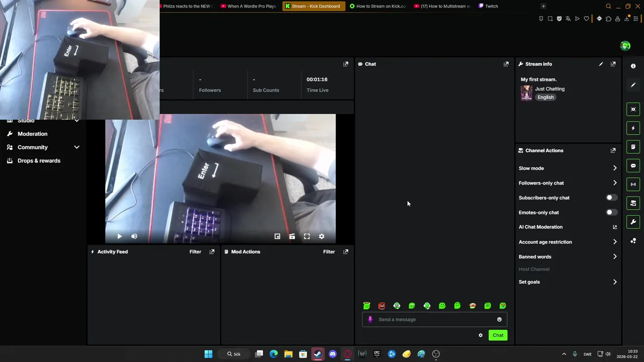Toggle Subscribers-only chat switch
This screenshot has height=362, width=644.
click(x=611, y=198)
